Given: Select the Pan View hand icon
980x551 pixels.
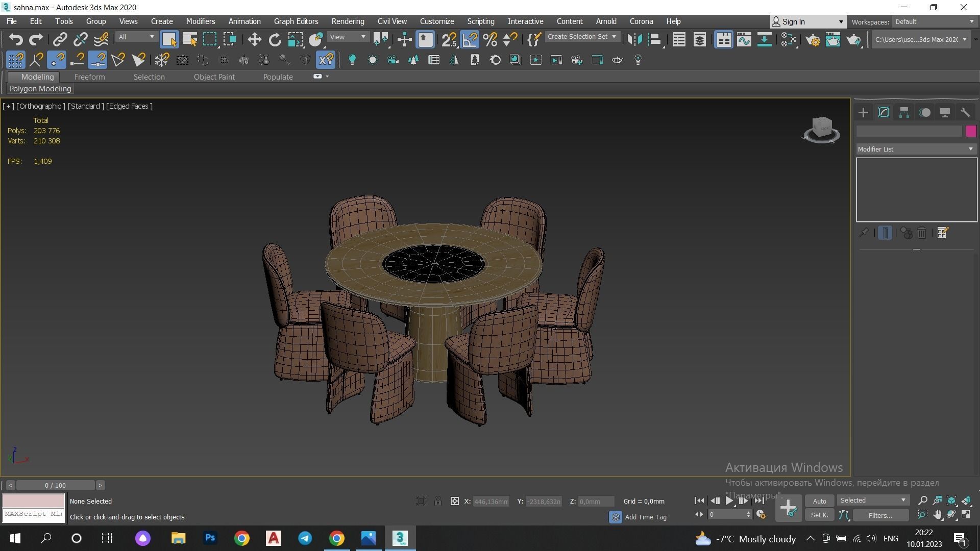Looking at the screenshot, I should point(937,515).
